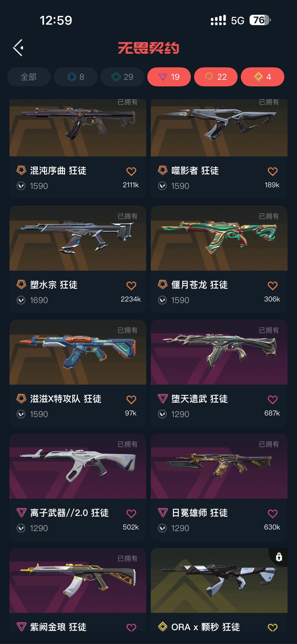This screenshot has height=644, width=297.
Task: Tap the back arrow icon
Action: tap(18, 48)
